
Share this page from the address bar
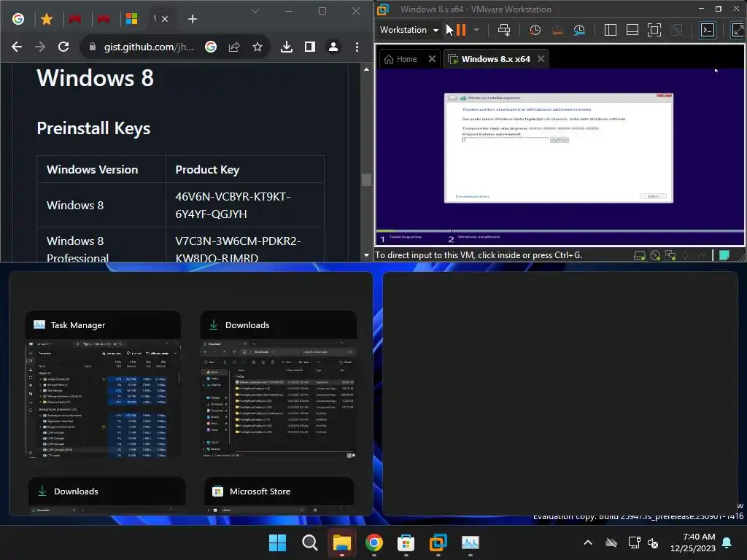coord(234,47)
